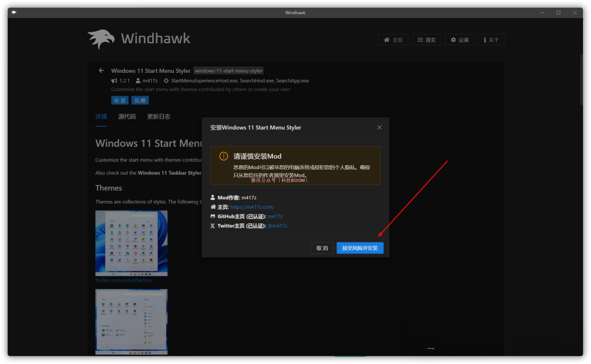The height and width of the screenshot is (364, 591).
Task: Click the back arrow beside mod title
Action: (x=101, y=71)
